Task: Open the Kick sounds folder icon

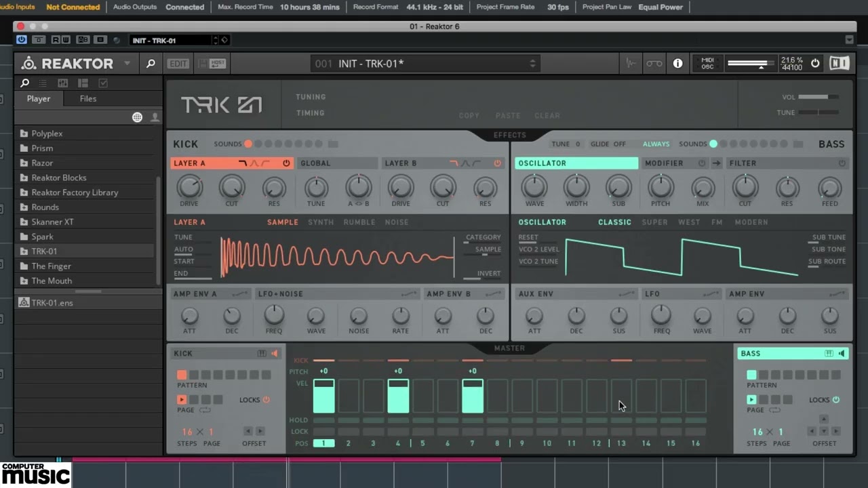Action: point(333,144)
